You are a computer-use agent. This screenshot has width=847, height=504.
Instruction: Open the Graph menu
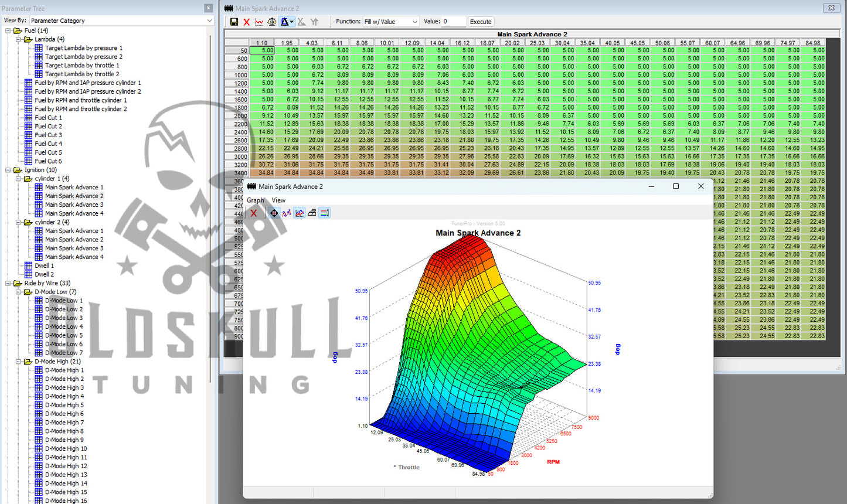pos(255,200)
